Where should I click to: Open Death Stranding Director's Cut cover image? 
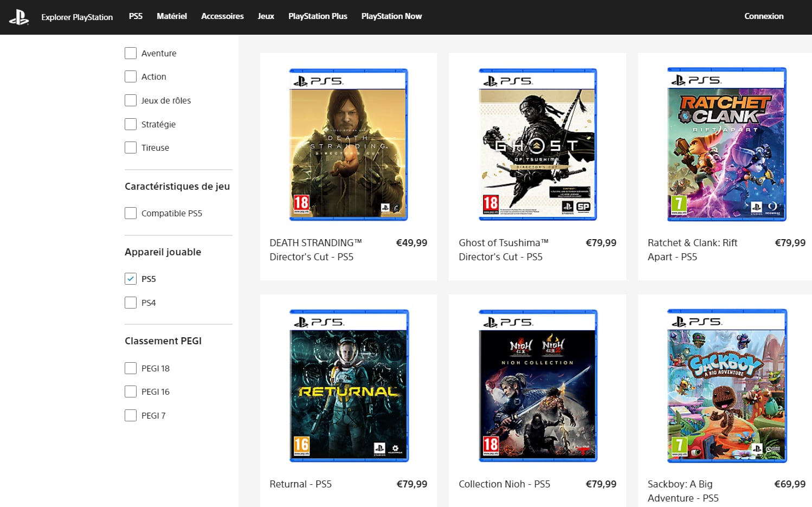[349, 145]
